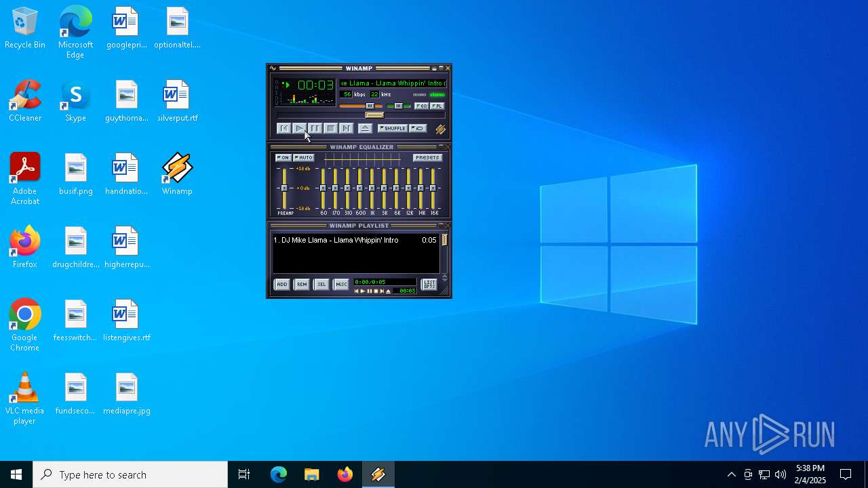Screen dimensions: 868x488
Task: Select Firefox desktop shortcut
Action: click(x=25, y=248)
